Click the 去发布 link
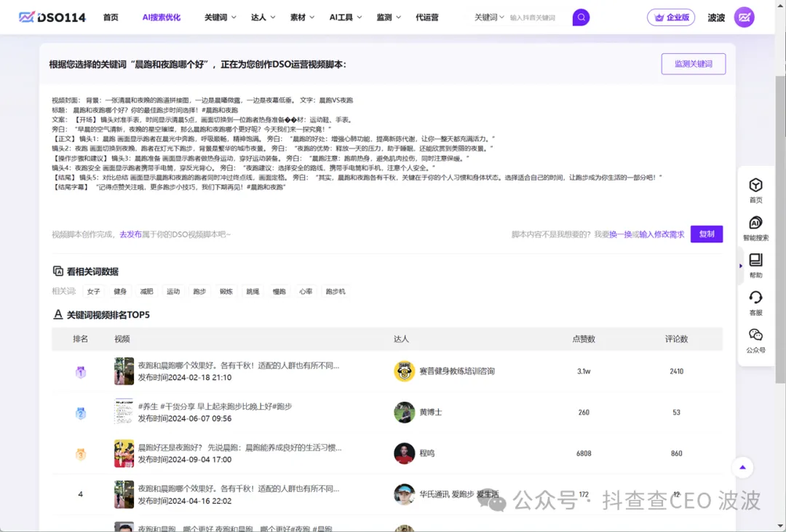This screenshot has width=786, height=532. point(130,234)
